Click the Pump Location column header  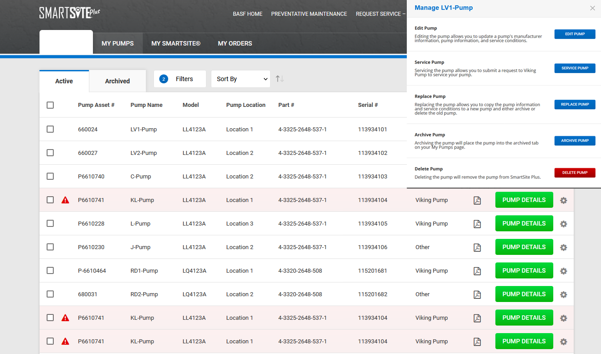(246, 105)
